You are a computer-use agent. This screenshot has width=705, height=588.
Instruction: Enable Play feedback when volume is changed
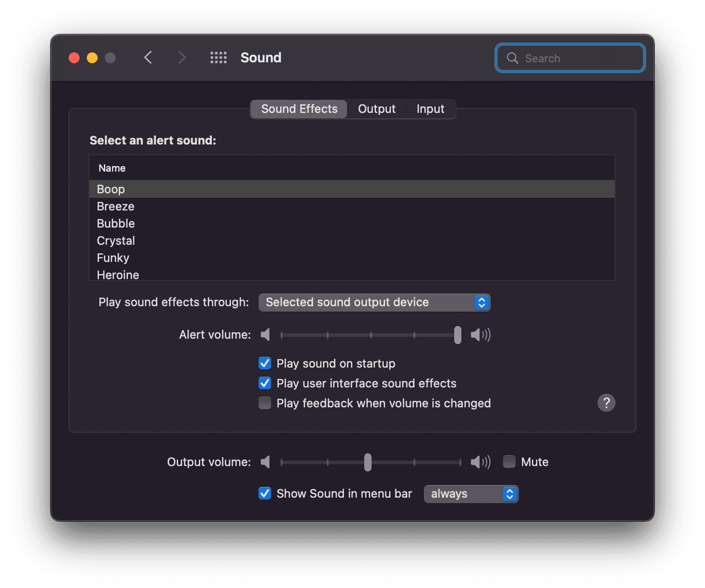pos(265,403)
